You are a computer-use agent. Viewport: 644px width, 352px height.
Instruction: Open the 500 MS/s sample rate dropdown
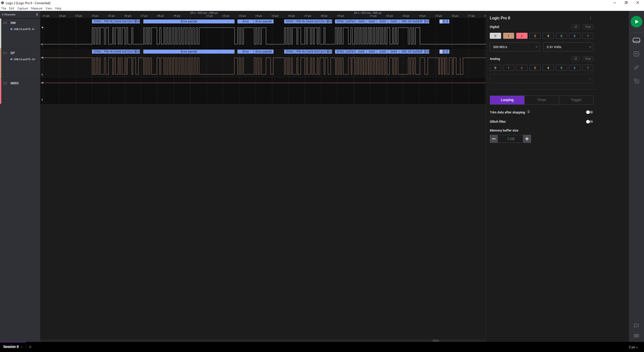click(x=515, y=47)
